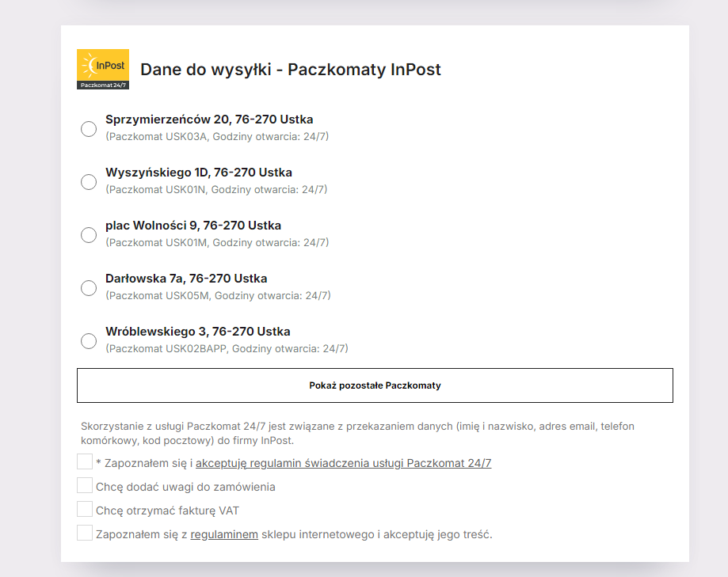Image resolution: width=728 pixels, height=577 pixels.
Task: Click the Sprzymierzeńców 20, 76-270 Ustka address
Action: click(x=209, y=120)
